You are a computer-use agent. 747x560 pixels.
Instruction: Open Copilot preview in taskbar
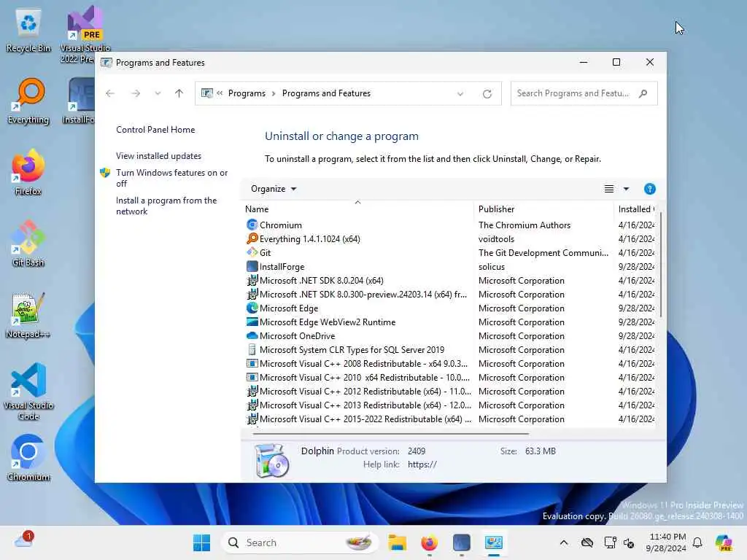click(724, 542)
